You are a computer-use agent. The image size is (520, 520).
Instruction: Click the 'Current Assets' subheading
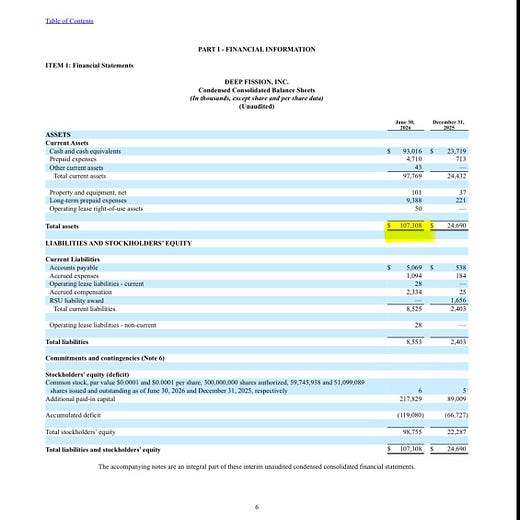coord(67,143)
